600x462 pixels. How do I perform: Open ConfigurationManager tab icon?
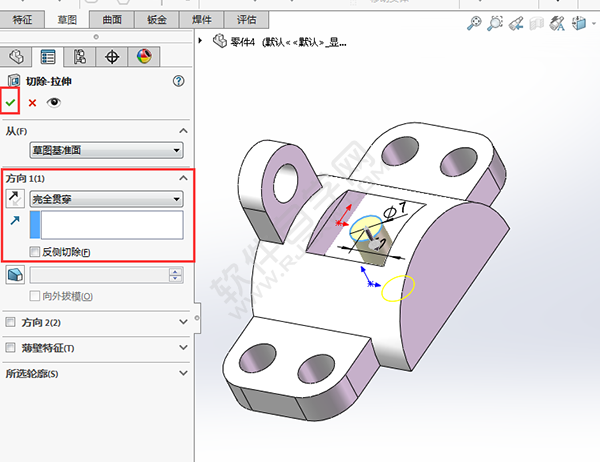point(80,57)
